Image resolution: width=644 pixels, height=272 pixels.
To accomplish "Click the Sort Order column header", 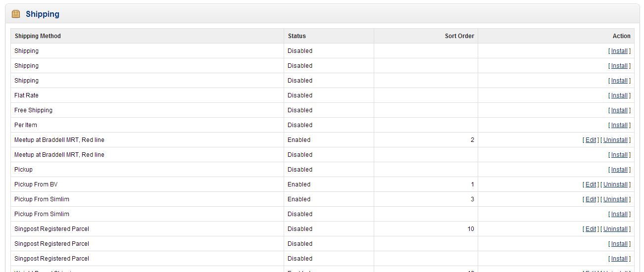I will tap(459, 36).
